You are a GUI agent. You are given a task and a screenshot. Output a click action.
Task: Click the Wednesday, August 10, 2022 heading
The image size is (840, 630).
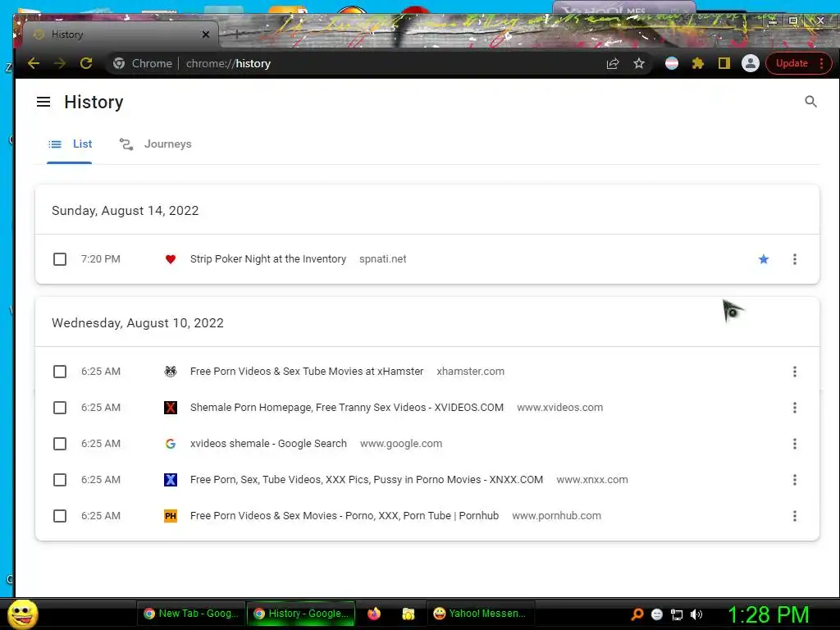click(x=138, y=323)
